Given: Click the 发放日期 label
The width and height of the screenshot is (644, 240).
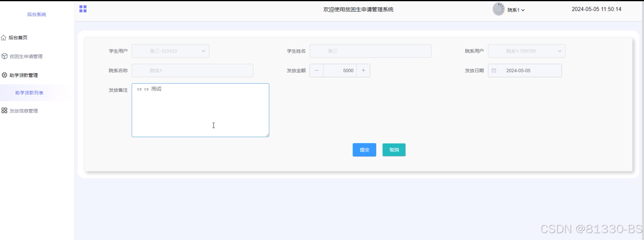Looking at the screenshot, I should point(474,71).
